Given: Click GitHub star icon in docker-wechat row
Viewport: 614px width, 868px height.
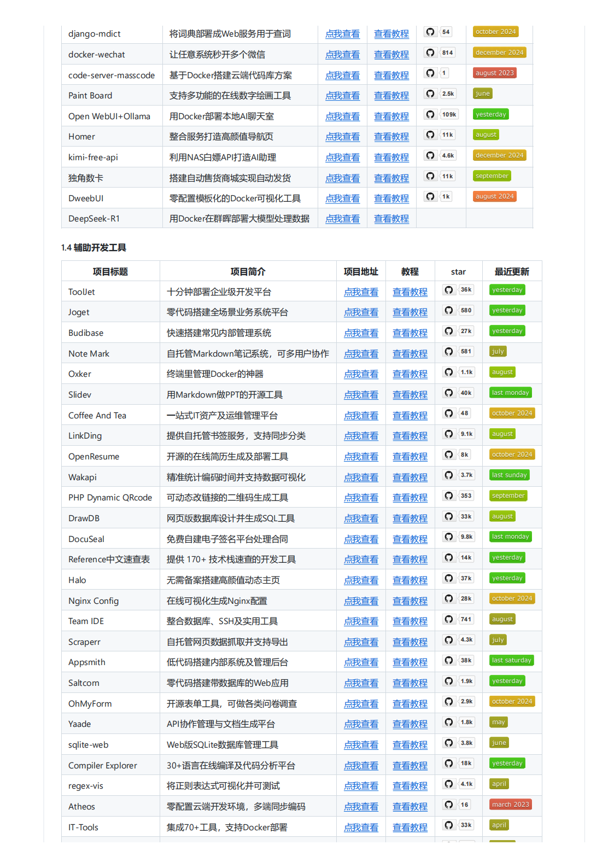Looking at the screenshot, I should pyautogui.click(x=430, y=53).
